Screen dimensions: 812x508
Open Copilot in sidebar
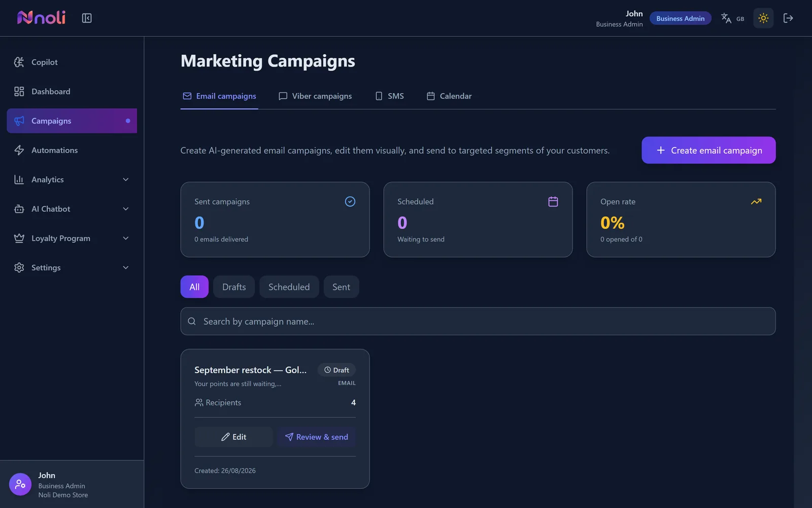72,62
